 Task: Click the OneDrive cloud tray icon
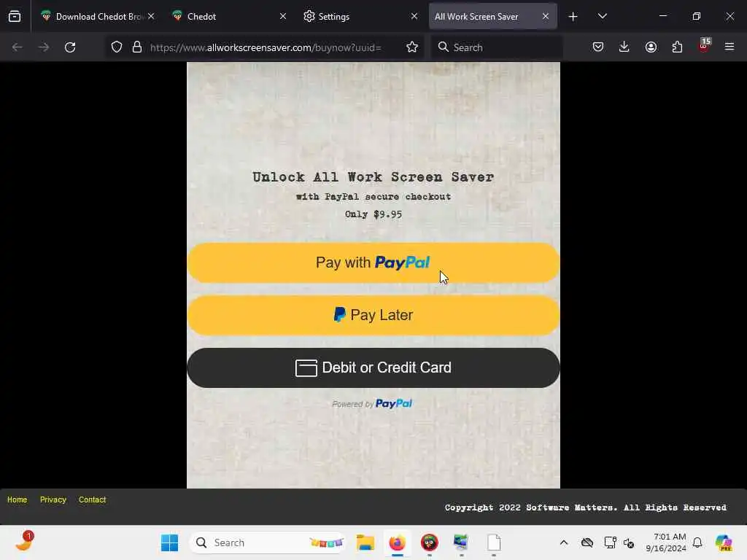click(x=587, y=542)
